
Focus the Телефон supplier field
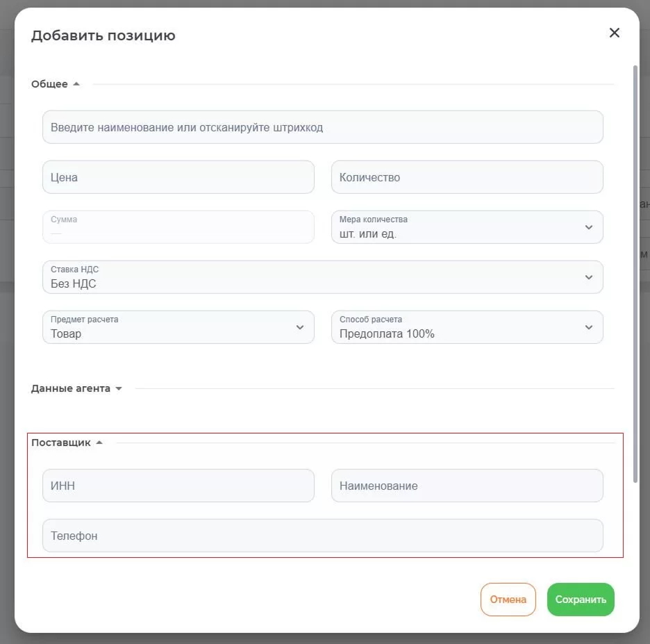pos(322,536)
